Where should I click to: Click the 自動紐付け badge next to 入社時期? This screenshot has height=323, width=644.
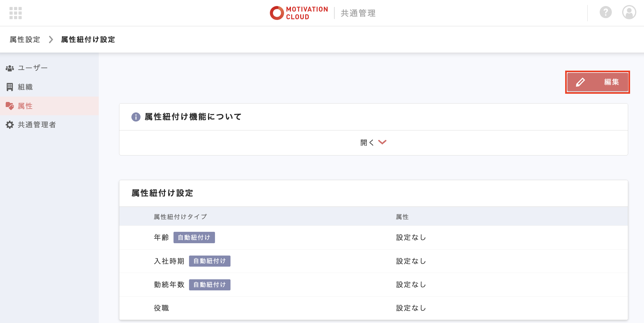pyautogui.click(x=210, y=261)
